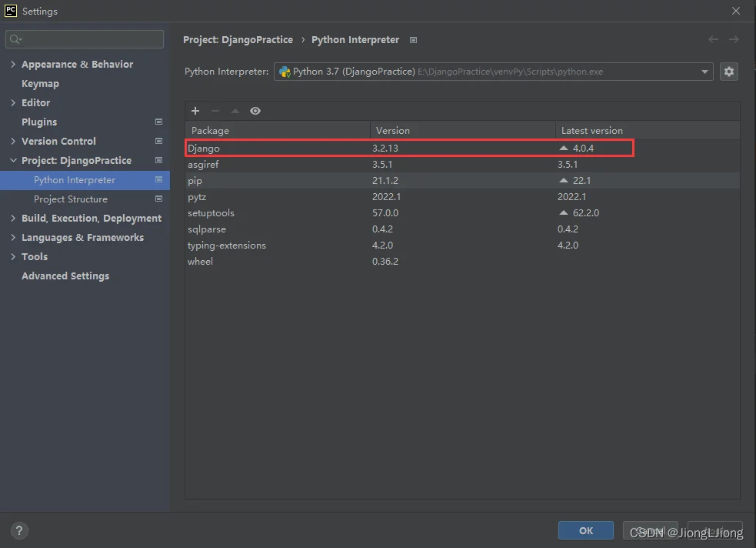
Task: Go back with the left arrow
Action: pyautogui.click(x=713, y=39)
